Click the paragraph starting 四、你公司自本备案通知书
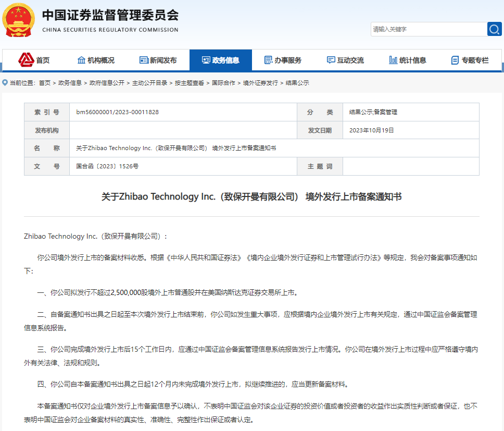504x431 pixels. point(193,385)
